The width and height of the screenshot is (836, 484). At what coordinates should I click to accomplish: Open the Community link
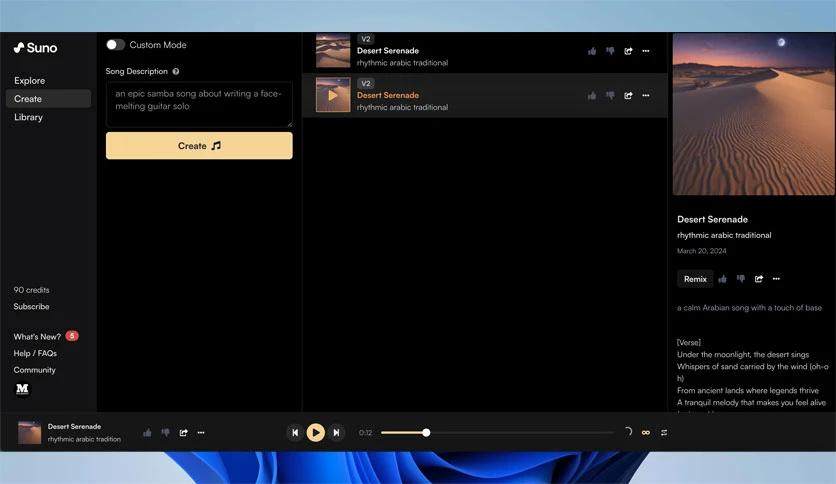[x=35, y=370]
